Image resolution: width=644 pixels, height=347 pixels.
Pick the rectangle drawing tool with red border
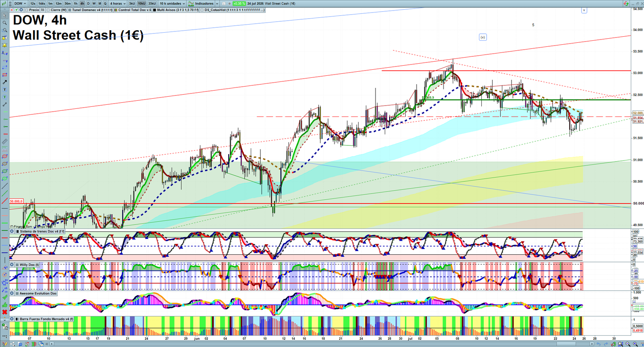tap(5, 75)
